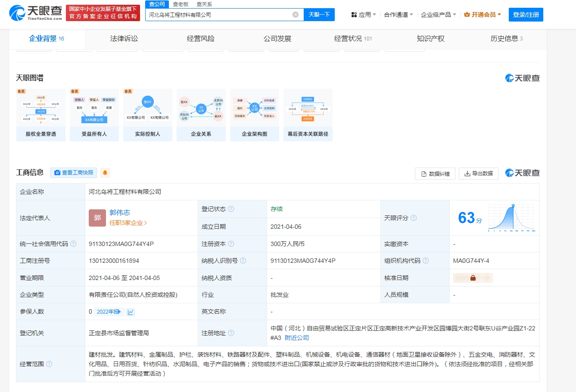Select the 知识产权 tab

click(x=431, y=39)
